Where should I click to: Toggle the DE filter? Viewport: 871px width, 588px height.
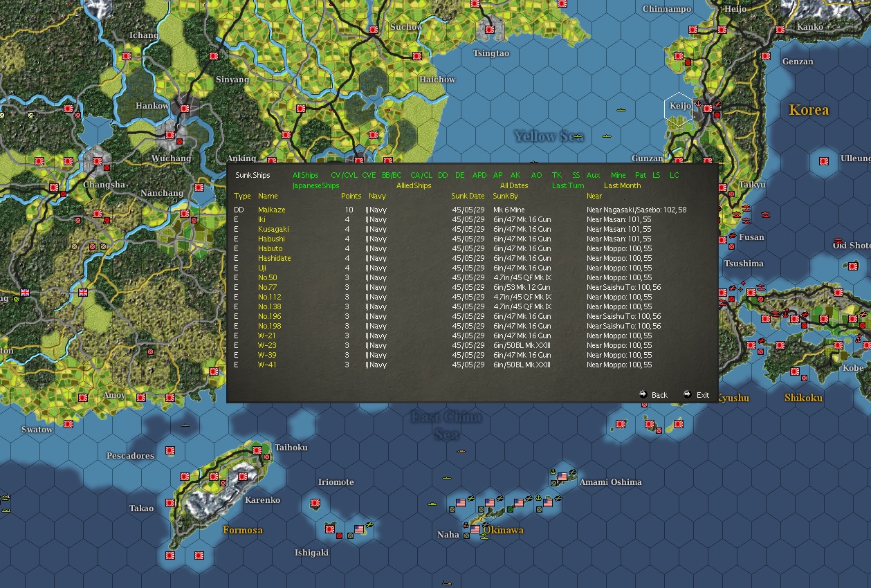[460, 176]
